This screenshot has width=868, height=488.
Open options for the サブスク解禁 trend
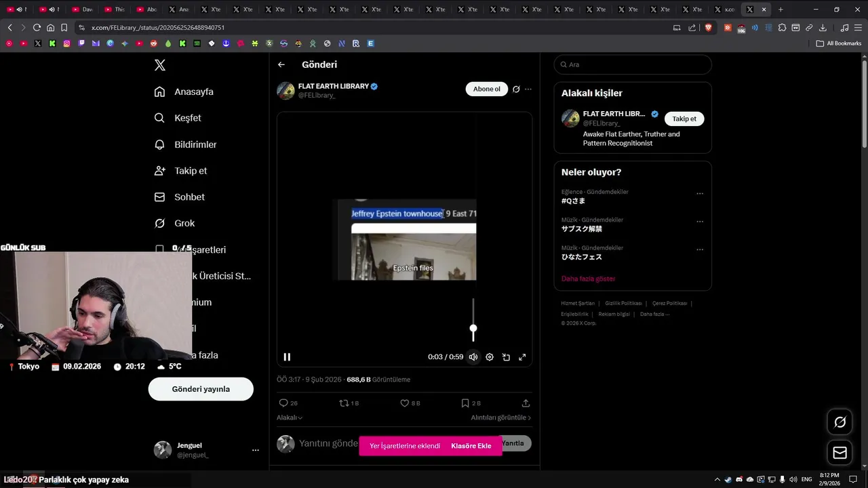pyautogui.click(x=700, y=222)
